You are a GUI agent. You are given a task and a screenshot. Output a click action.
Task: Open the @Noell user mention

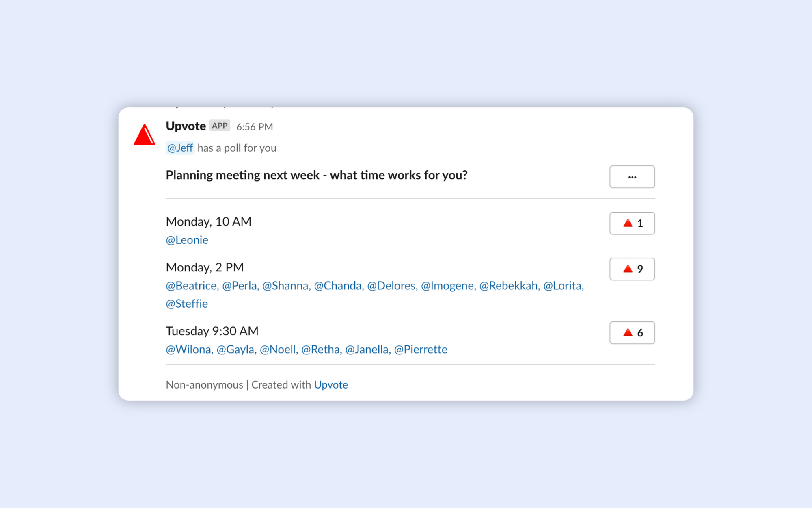[x=278, y=350]
